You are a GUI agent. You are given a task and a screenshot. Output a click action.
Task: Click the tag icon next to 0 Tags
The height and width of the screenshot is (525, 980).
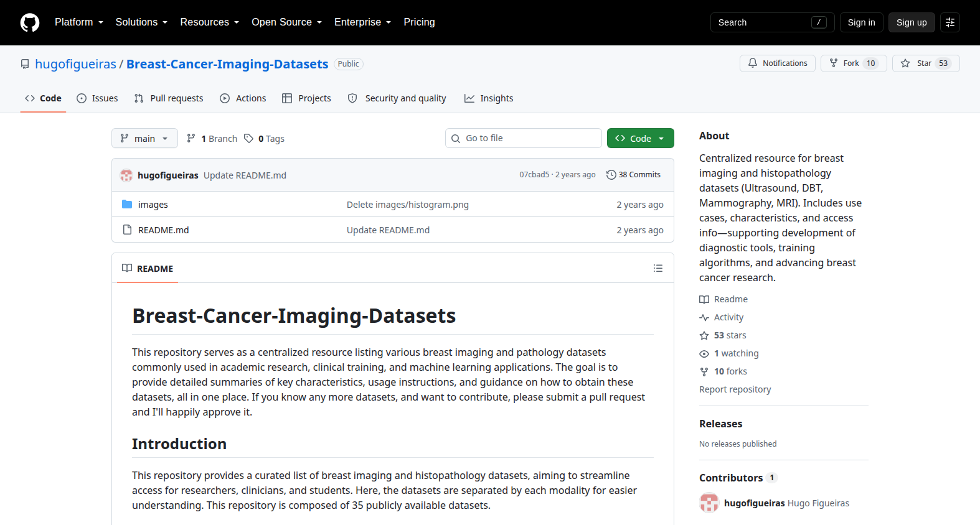(x=248, y=138)
